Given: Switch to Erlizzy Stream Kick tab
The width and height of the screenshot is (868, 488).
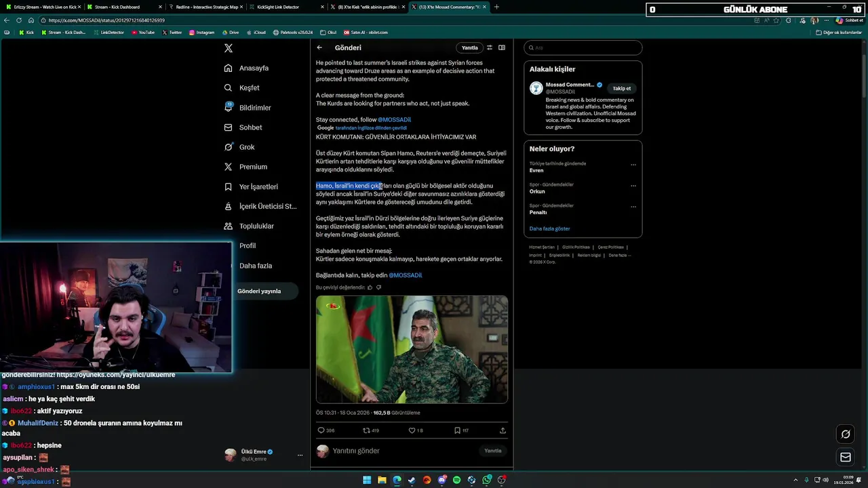Looking at the screenshot, I should pos(42,7).
